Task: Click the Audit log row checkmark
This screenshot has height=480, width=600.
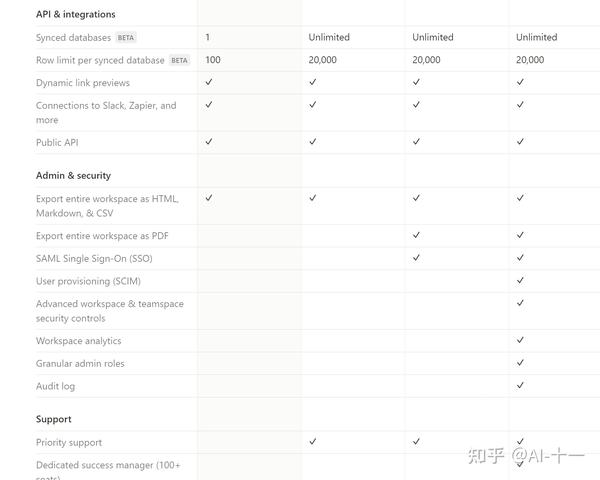Action: 520,386
